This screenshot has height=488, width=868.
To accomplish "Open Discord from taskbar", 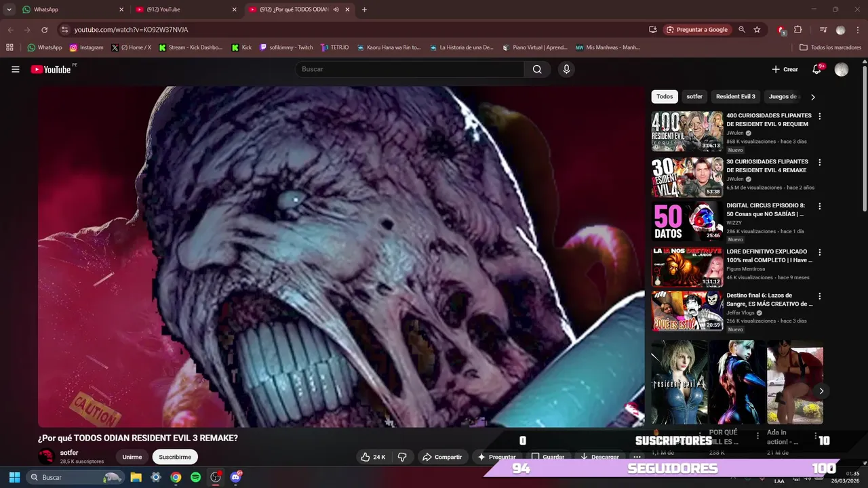I will 236,477.
